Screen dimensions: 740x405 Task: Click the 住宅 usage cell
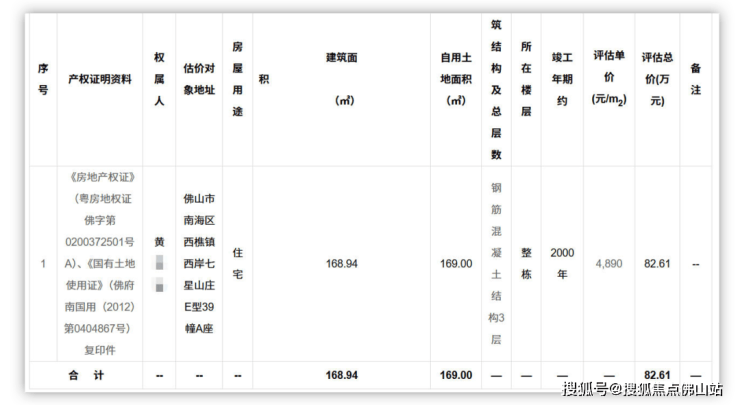click(237, 263)
